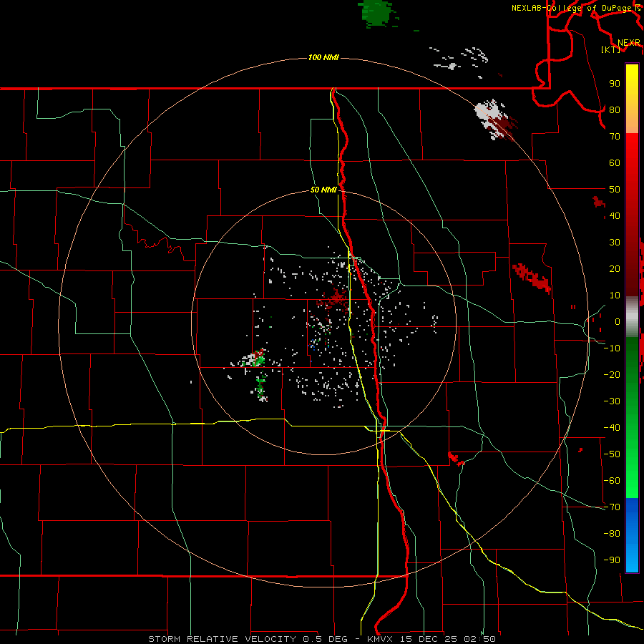Click the -90 value on the velocity scale
This screenshot has width=644, height=644.
click(612, 560)
